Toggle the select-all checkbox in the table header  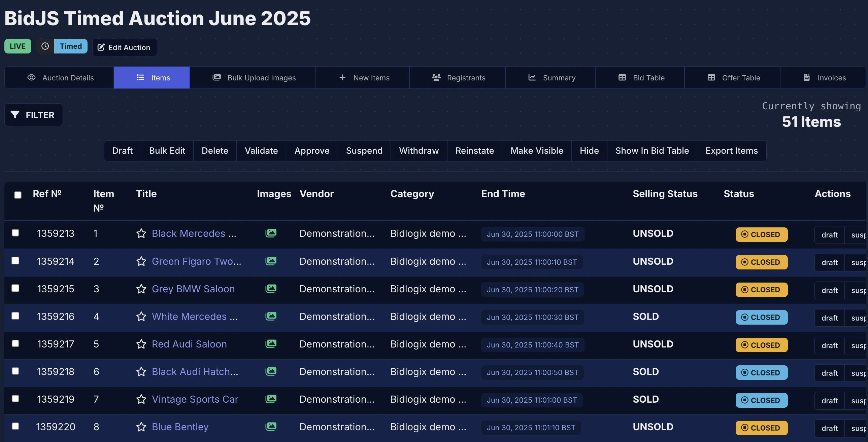[18, 195]
